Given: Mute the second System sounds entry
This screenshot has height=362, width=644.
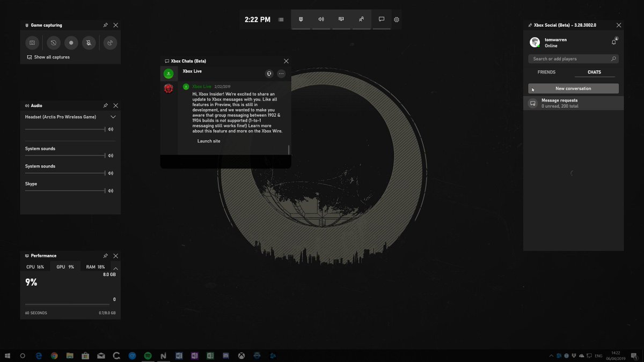Looking at the screenshot, I should pyautogui.click(x=111, y=173).
